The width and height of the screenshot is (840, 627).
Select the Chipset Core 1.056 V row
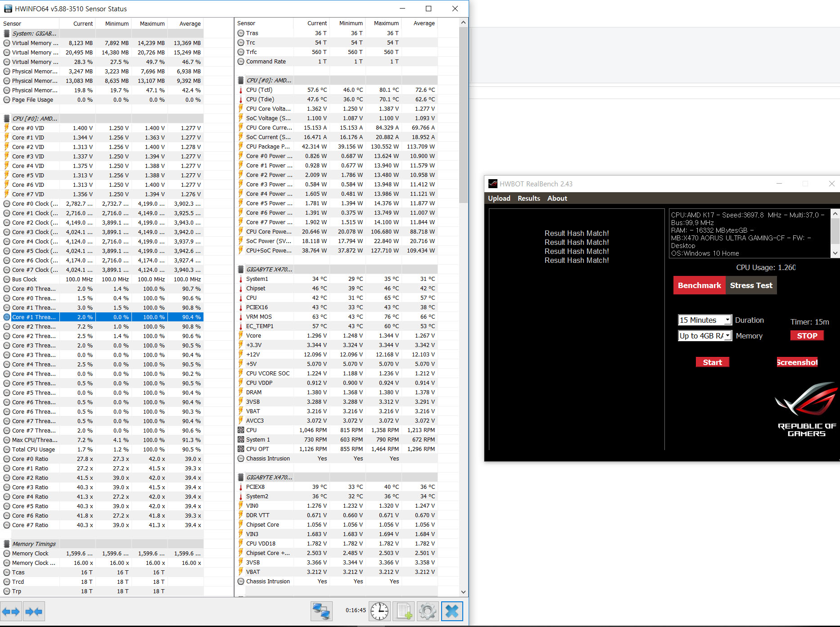click(336, 524)
